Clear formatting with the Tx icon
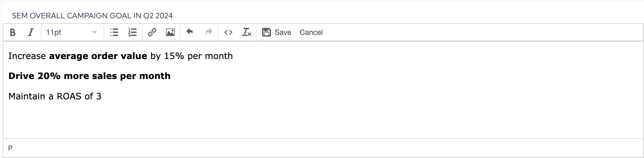Image resolution: width=644 pixels, height=158 pixels. [247, 32]
